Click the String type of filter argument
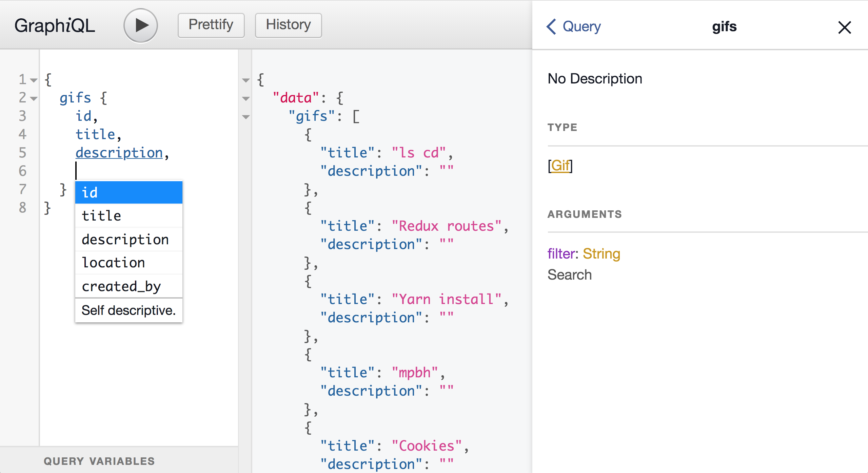Viewport: 868px width, 473px height. click(601, 254)
